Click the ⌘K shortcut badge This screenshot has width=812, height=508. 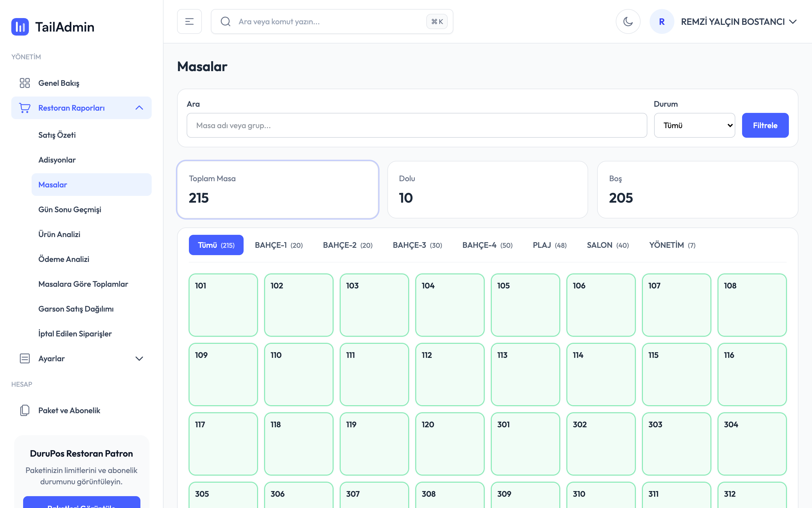coord(437,21)
